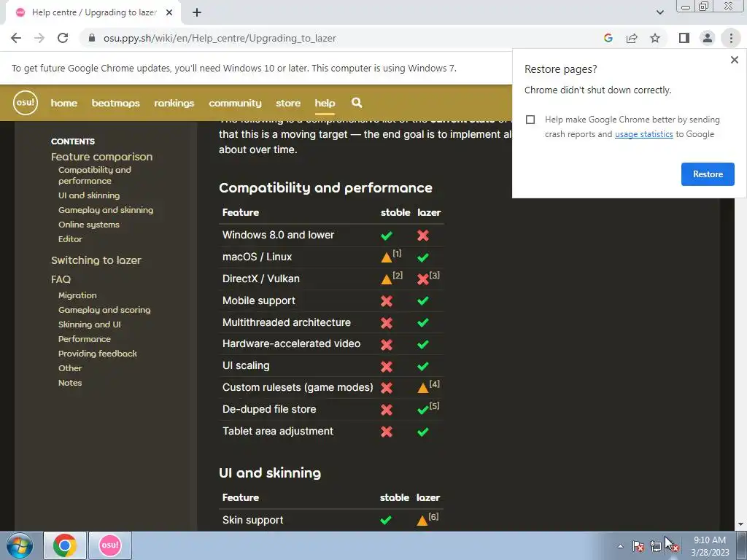Jump to UI and skinning in contents
This screenshot has width=747, height=560.
click(x=89, y=195)
